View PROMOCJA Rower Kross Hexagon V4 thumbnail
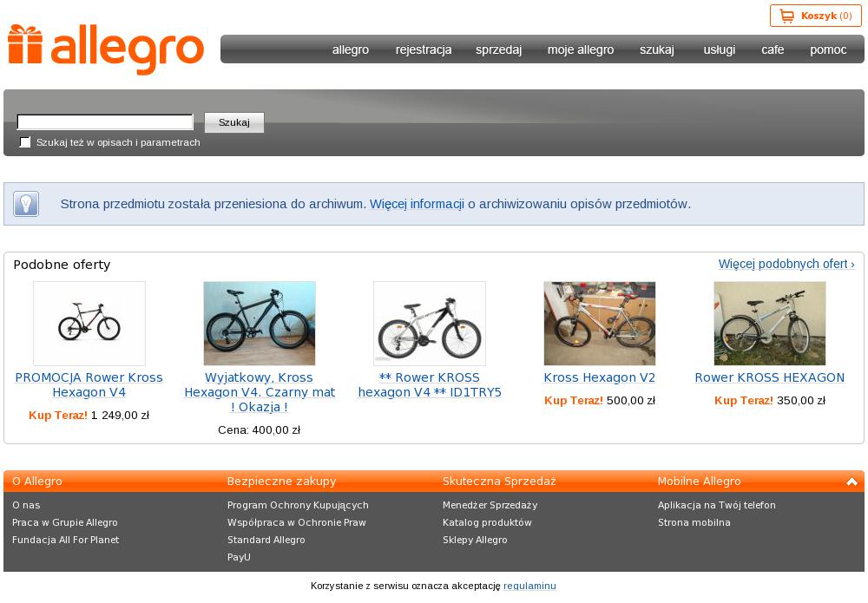Image resolution: width=868 pixels, height=603 pixels. [x=89, y=324]
